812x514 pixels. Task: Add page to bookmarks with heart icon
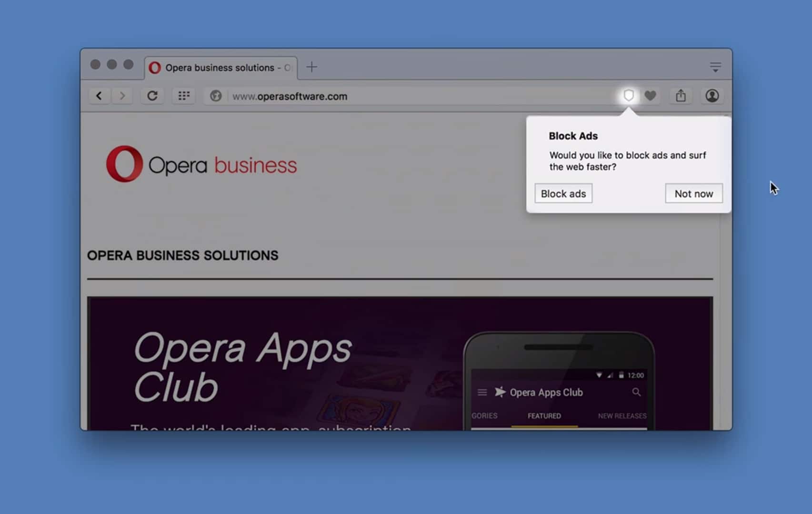[x=650, y=96]
